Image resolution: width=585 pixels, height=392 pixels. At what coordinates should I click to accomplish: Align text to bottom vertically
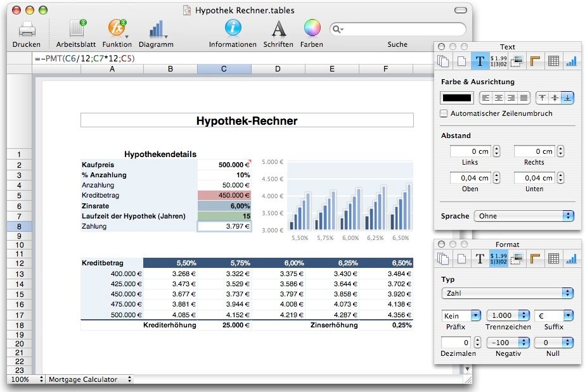click(x=567, y=98)
